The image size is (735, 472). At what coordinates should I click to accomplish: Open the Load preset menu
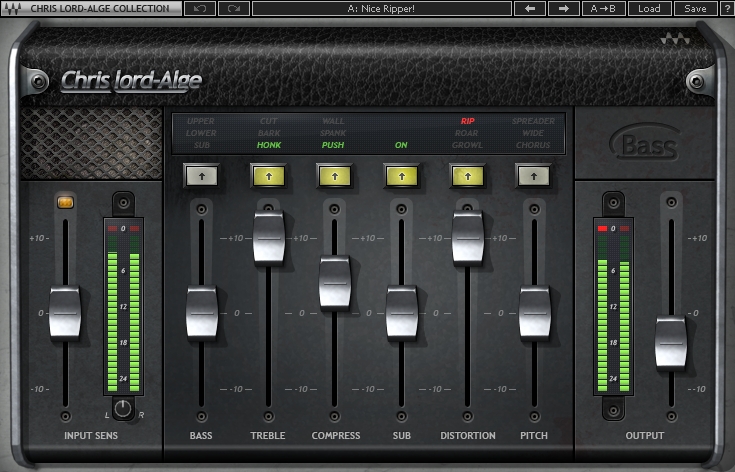tap(649, 8)
